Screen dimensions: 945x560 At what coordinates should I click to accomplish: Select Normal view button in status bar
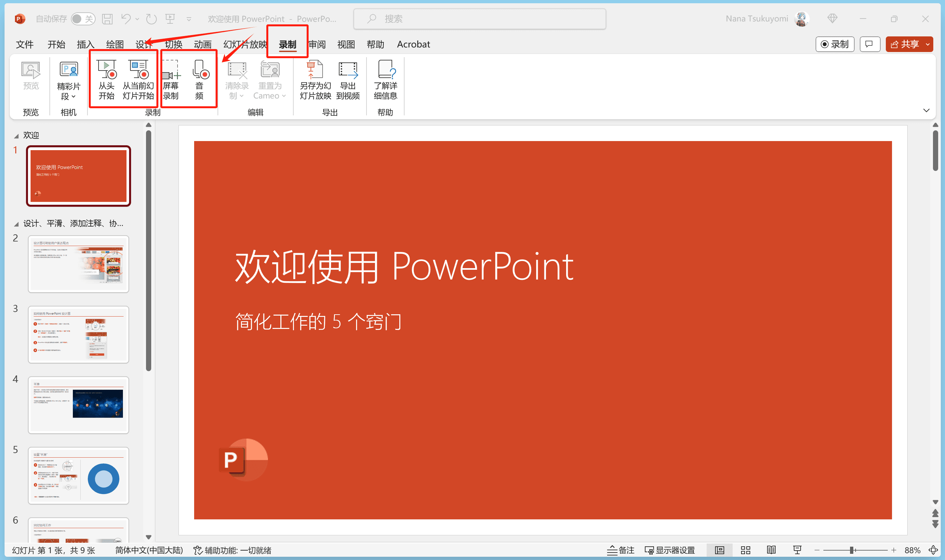pos(719,550)
